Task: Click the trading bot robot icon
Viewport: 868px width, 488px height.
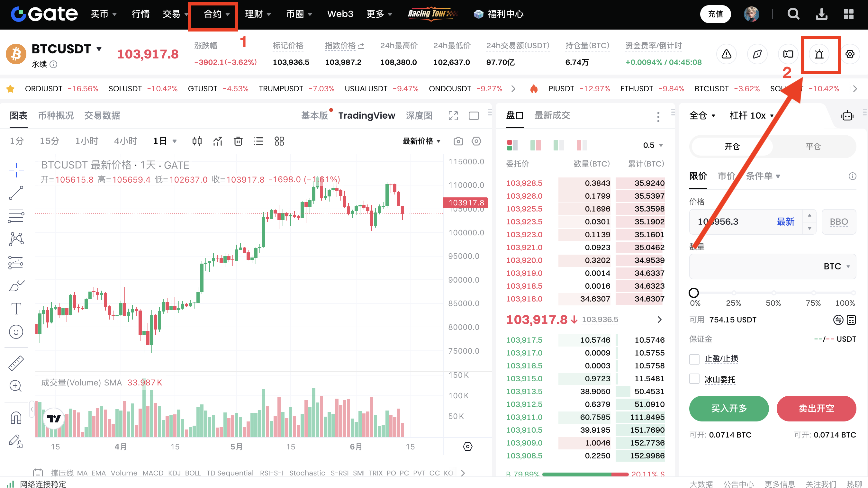Action: (847, 116)
